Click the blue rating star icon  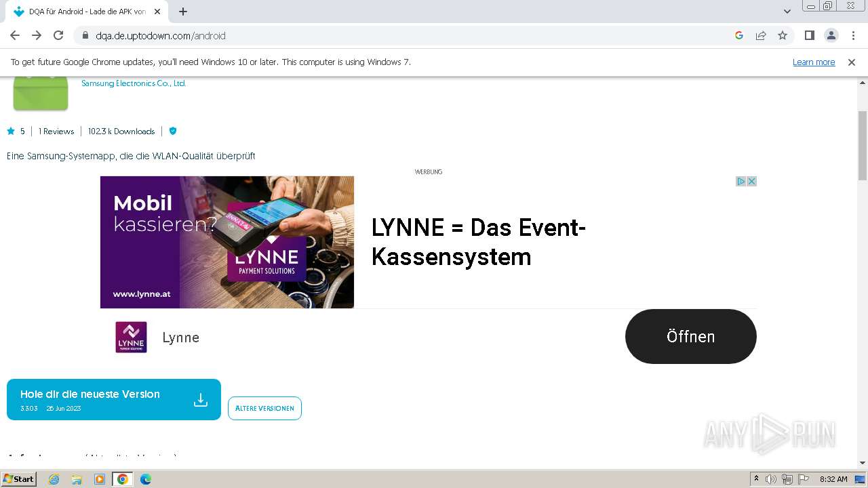[x=11, y=131]
